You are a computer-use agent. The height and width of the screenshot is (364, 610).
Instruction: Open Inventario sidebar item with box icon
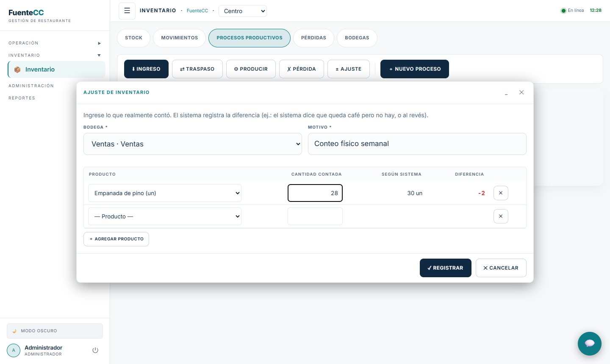pyautogui.click(x=57, y=69)
